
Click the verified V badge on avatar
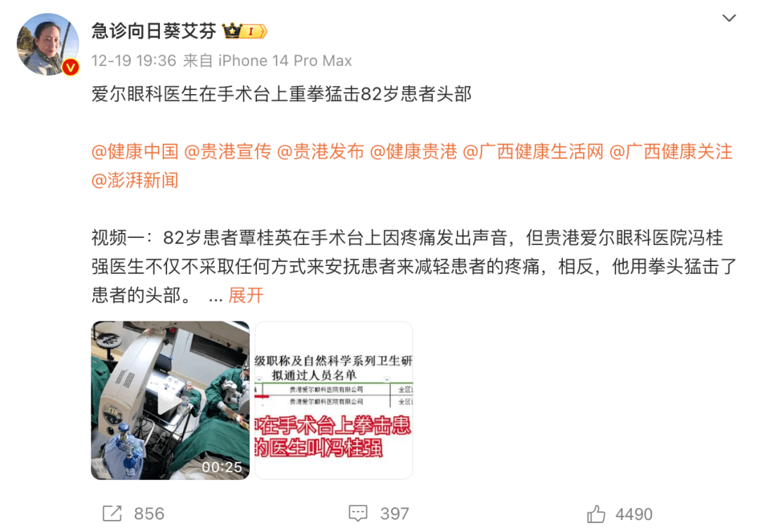71,67
